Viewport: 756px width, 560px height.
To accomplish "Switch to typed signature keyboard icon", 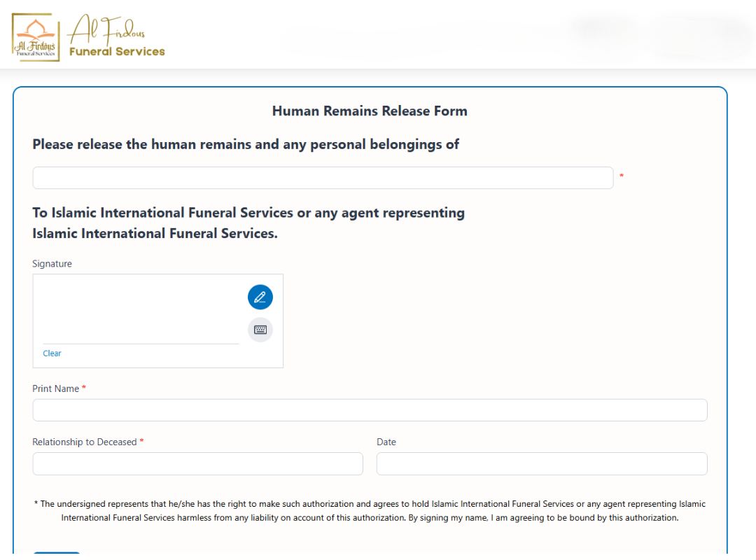I will (260, 330).
